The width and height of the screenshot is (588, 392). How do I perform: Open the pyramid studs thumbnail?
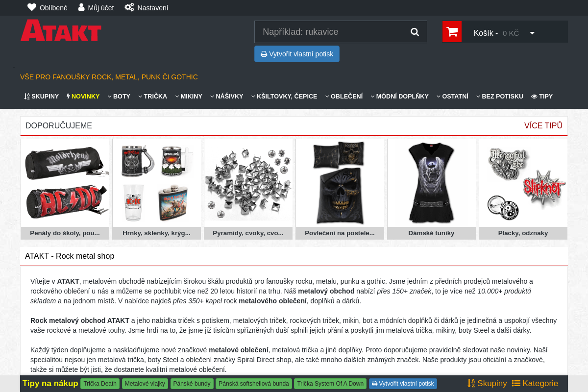tap(248, 183)
